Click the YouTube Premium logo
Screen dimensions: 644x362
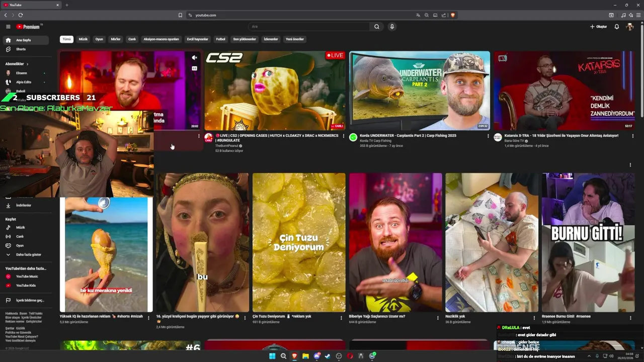point(29,27)
